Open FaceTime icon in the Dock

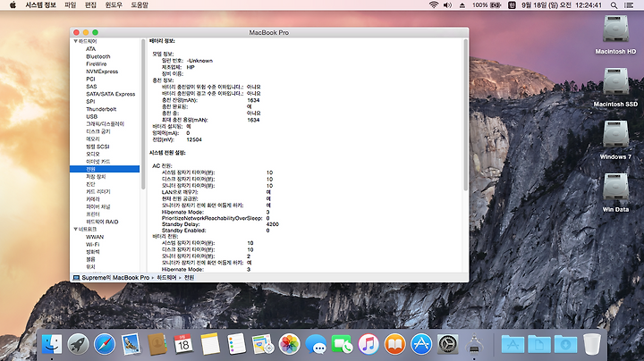tap(342, 344)
